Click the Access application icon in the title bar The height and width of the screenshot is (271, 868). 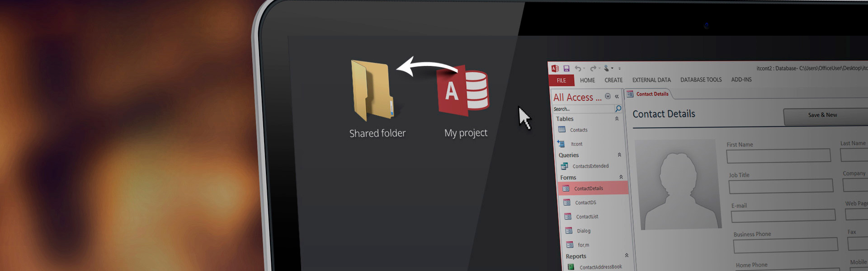point(555,69)
